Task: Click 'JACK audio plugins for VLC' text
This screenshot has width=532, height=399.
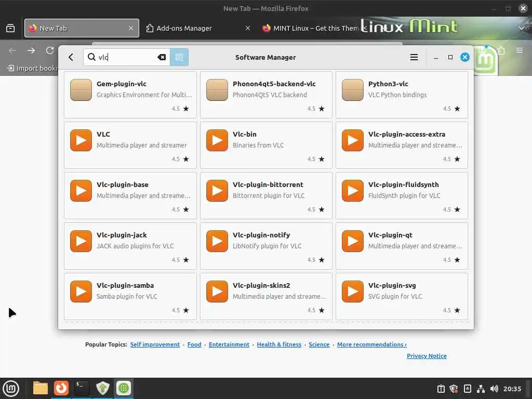Action: (x=136, y=246)
